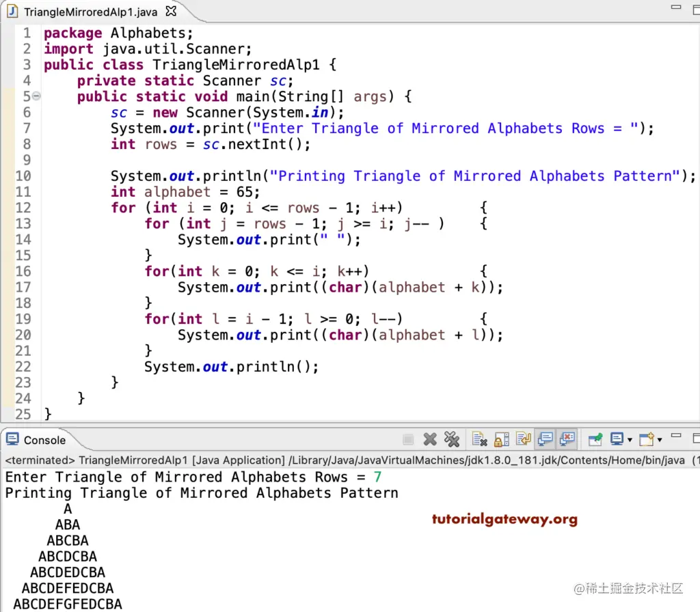Click 'i++' in the outer for loop
This screenshot has width=700, height=612.
tap(383, 208)
